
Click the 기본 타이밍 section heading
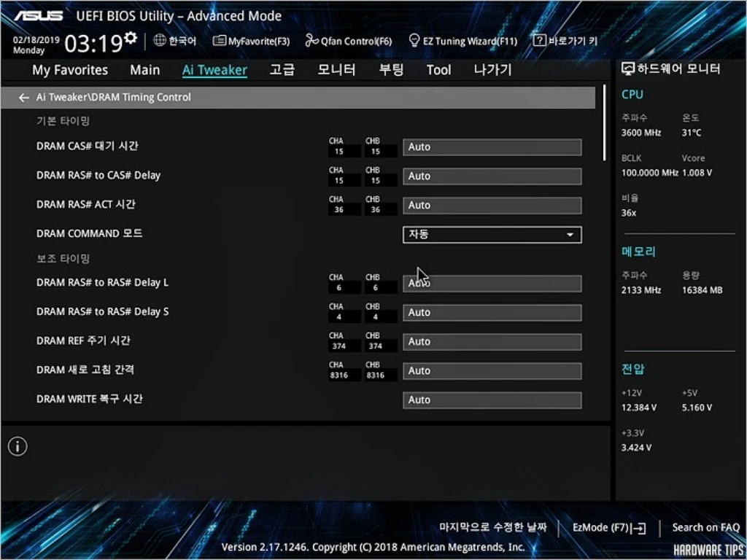pos(63,121)
